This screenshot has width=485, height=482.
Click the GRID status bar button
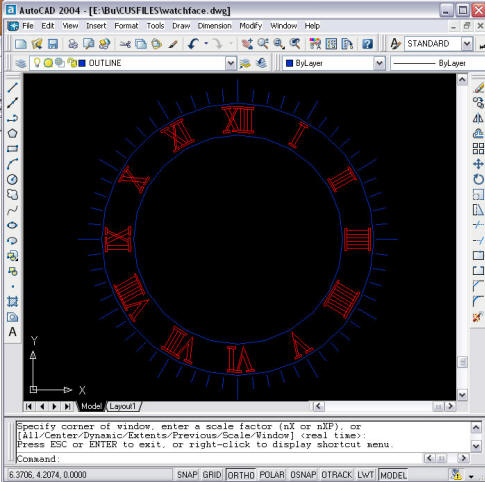pyautogui.click(x=212, y=475)
